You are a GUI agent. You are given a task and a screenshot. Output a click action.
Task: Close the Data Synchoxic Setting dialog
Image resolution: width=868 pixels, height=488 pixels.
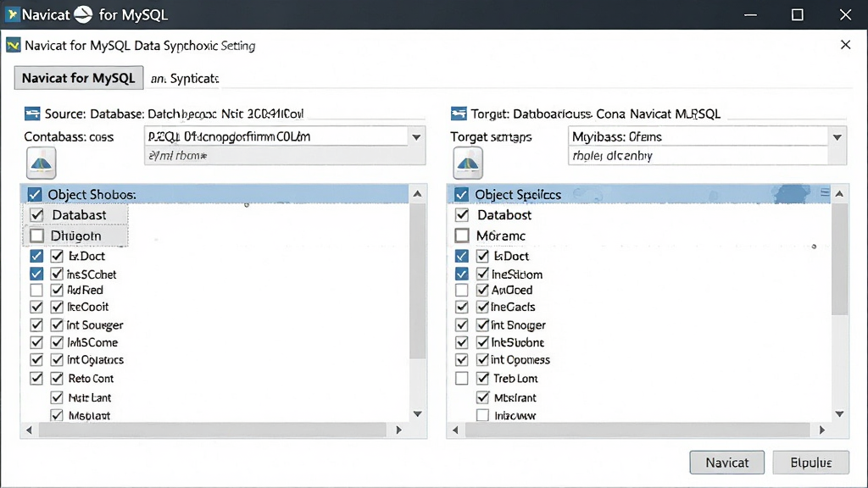[x=845, y=45]
